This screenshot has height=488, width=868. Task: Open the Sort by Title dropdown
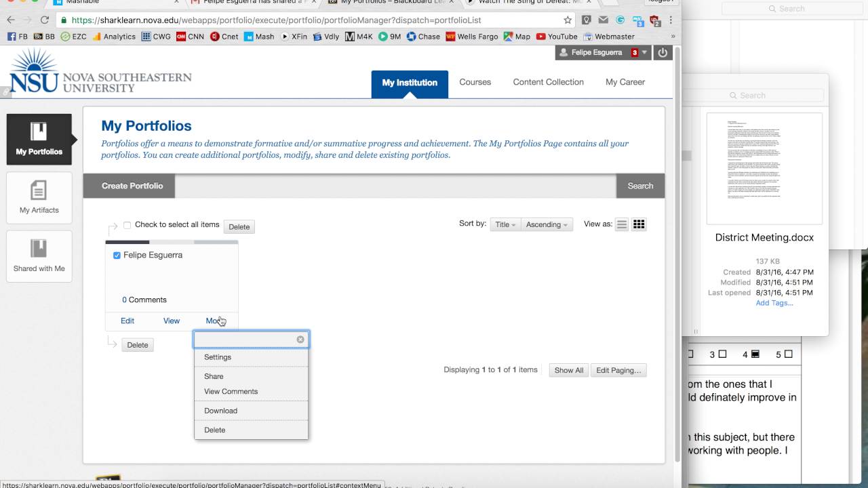coord(505,224)
